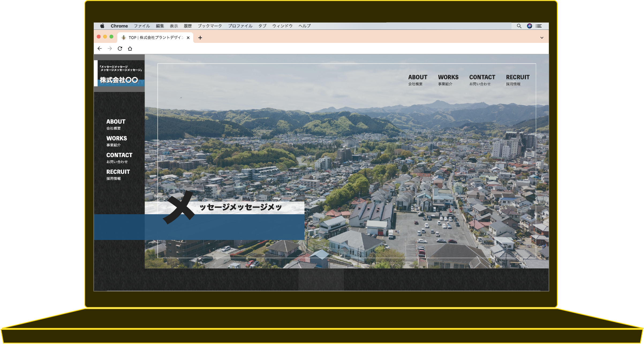
Task: Click the browser back arrow
Action: [100, 49]
